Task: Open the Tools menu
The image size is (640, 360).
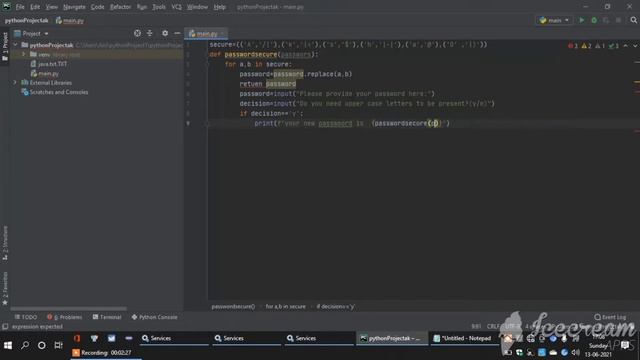Action: pos(159,7)
